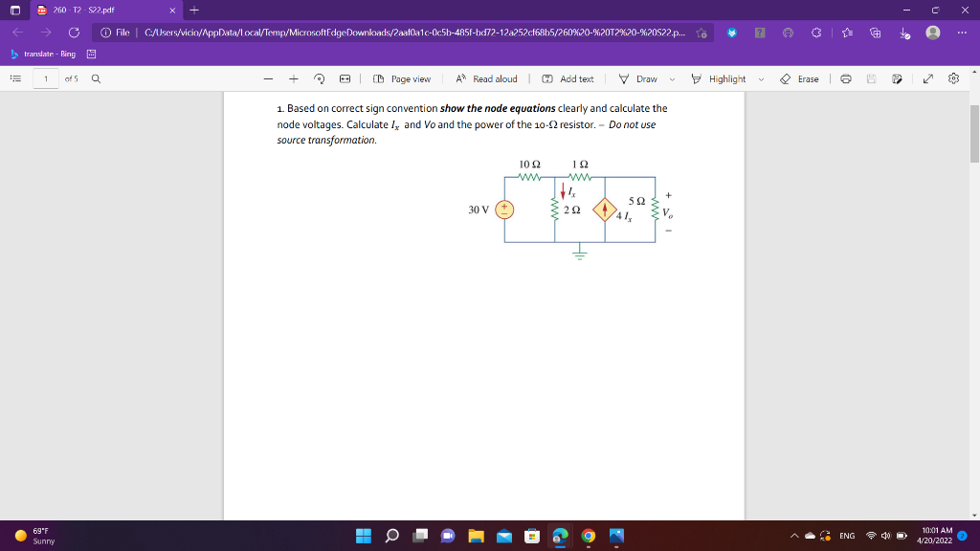Open PDF viewer settings gear

[953, 78]
